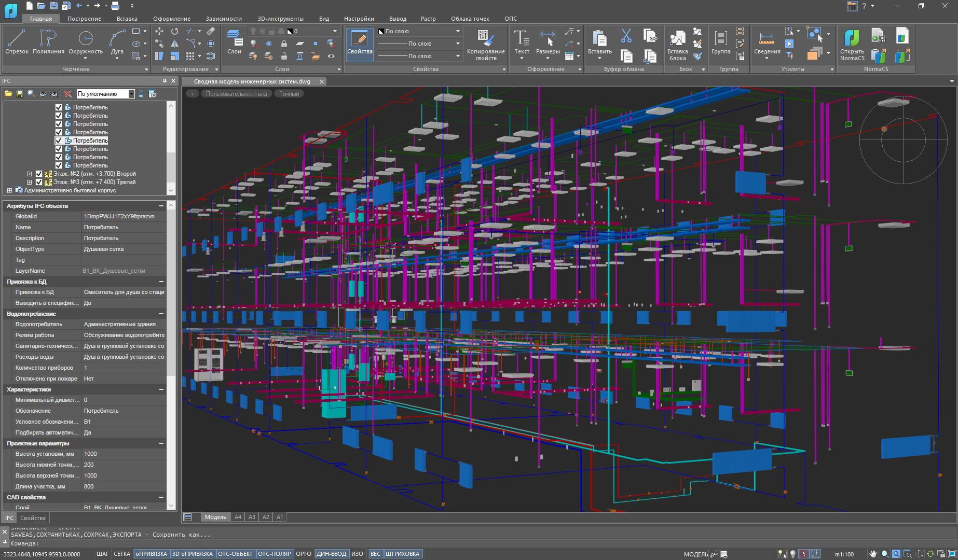Click Открыть NormaCS button

(x=852, y=45)
